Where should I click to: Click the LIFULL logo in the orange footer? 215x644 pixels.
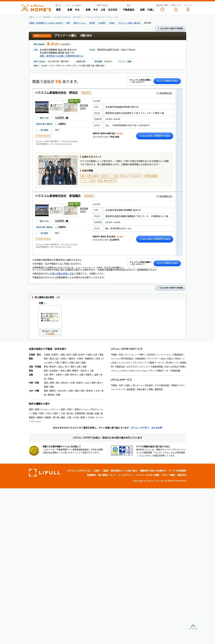[x=45, y=472]
